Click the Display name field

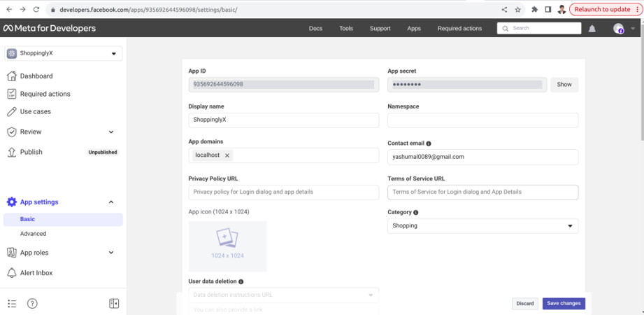pyautogui.click(x=284, y=120)
